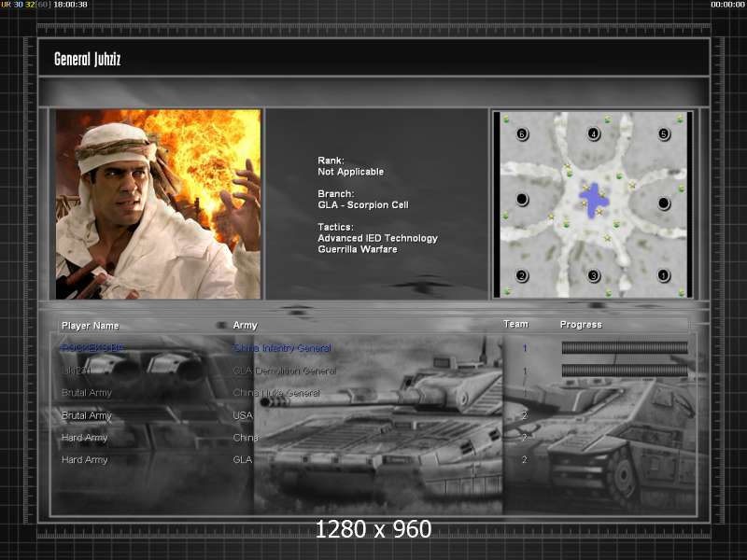Click the blue cross marker at map center
Image resolution: width=747 pixels, height=560 pixels.
click(x=593, y=200)
